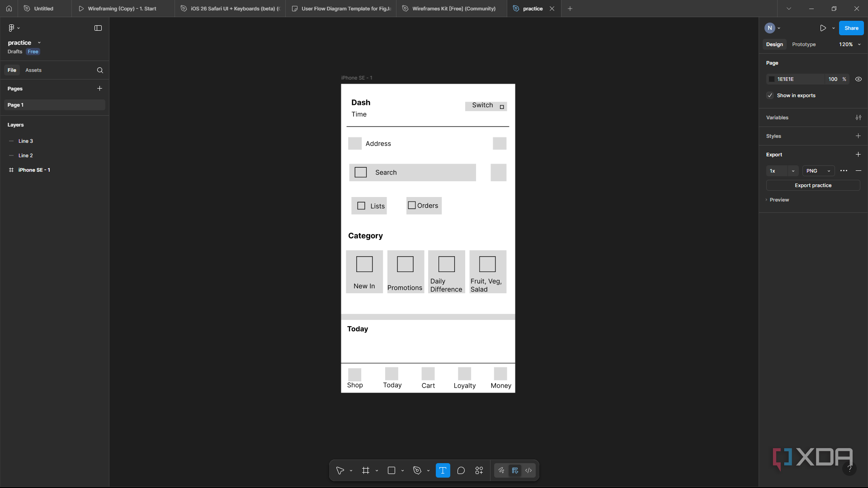The height and width of the screenshot is (488, 868).
Task: Switch to the Assets tab
Action: (33, 70)
